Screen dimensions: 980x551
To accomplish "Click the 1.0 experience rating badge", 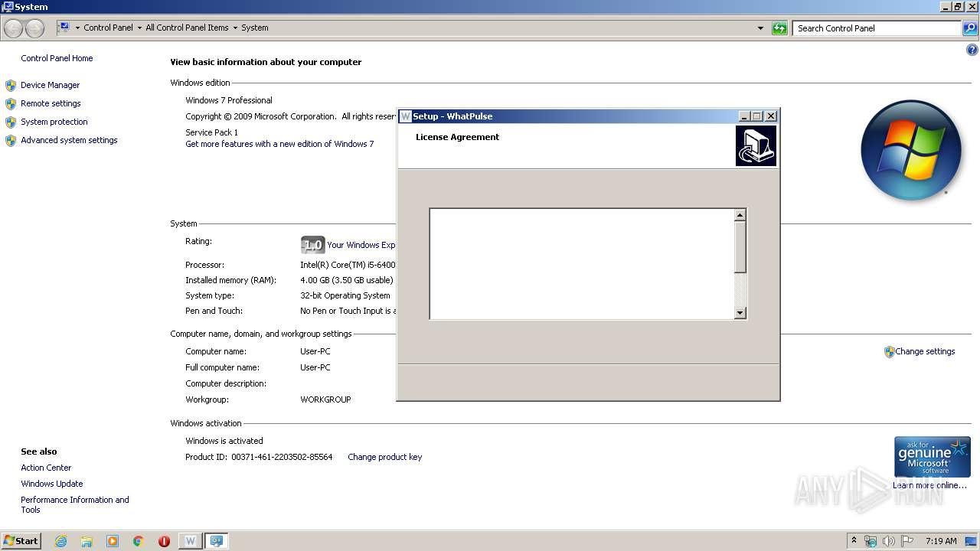I will [312, 245].
